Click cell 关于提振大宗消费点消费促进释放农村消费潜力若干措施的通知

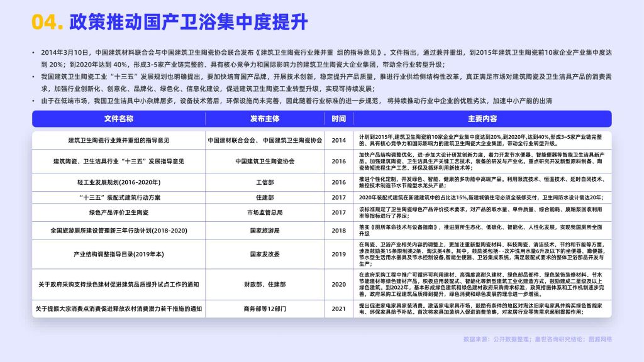119,309
